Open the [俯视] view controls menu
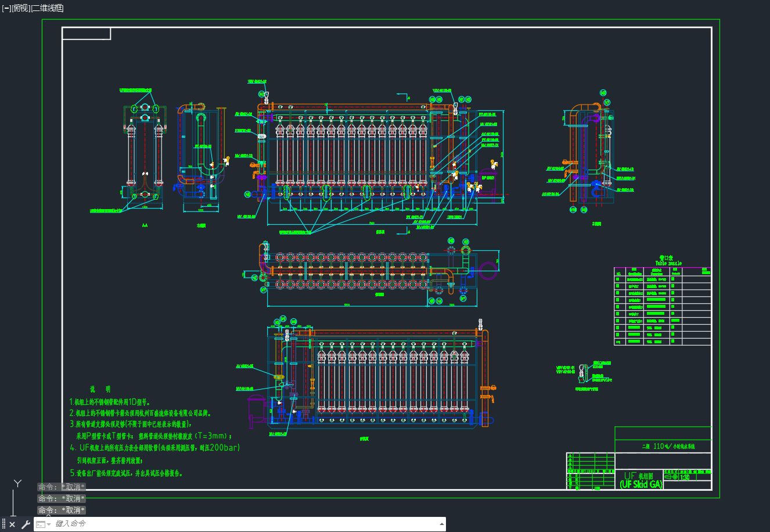Screen dimensions: 770x532 (x=21, y=8)
